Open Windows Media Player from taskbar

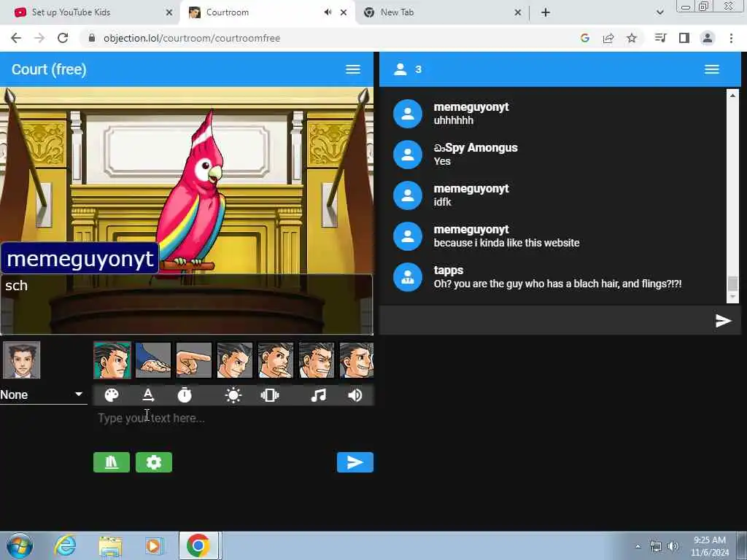click(x=154, y=545)
